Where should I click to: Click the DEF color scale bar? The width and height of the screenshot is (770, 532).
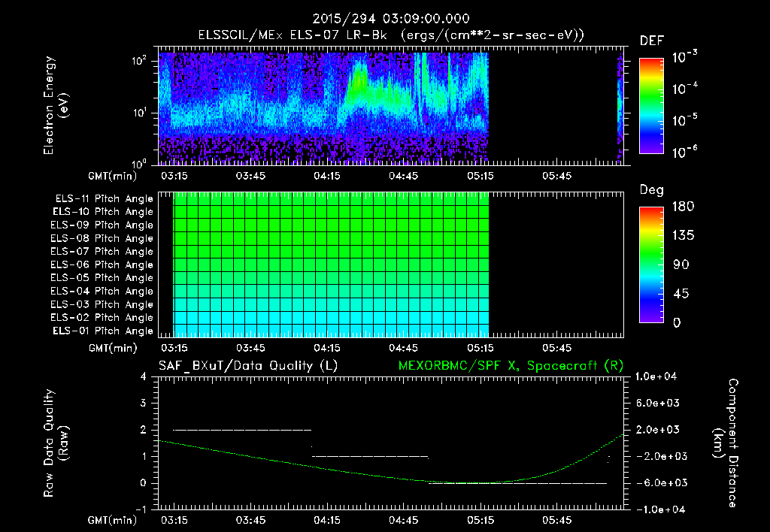(651, 106)
